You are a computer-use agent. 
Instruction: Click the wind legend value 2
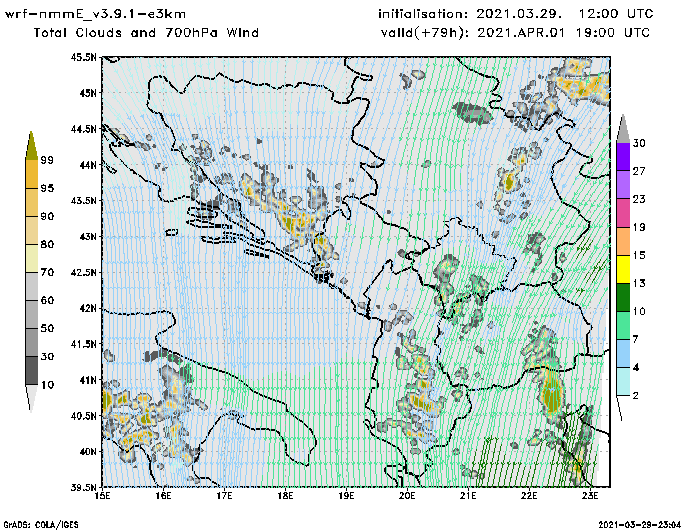(x=636, y=395)
